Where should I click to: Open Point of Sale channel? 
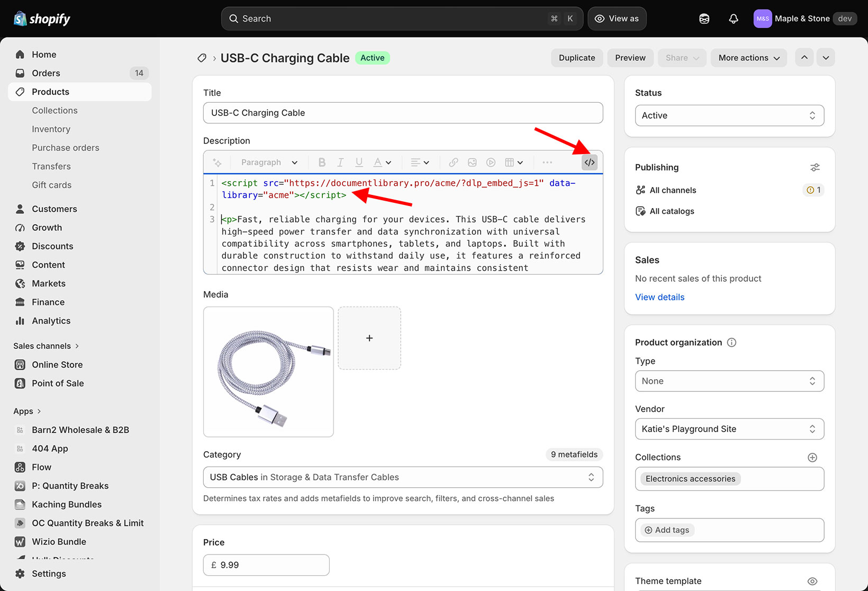79,383
